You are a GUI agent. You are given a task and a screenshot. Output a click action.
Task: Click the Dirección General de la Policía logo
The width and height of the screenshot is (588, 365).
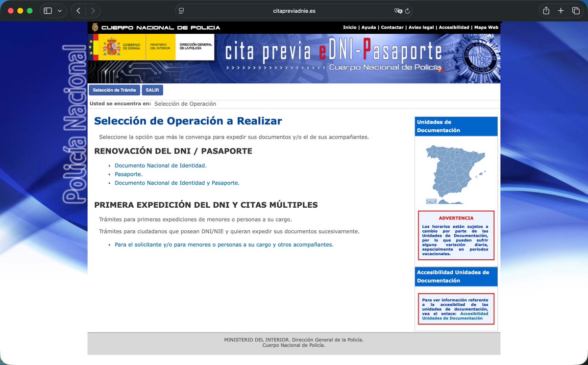point(195,47)
